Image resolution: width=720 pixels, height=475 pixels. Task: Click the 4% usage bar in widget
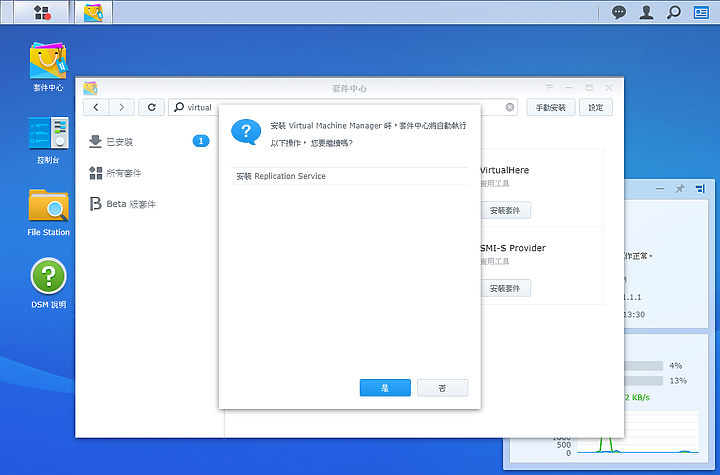tap(644, 366)
